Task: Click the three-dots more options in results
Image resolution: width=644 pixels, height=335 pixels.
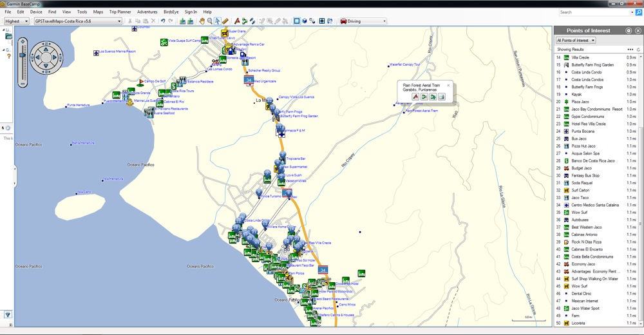Action: pos(630,50)
